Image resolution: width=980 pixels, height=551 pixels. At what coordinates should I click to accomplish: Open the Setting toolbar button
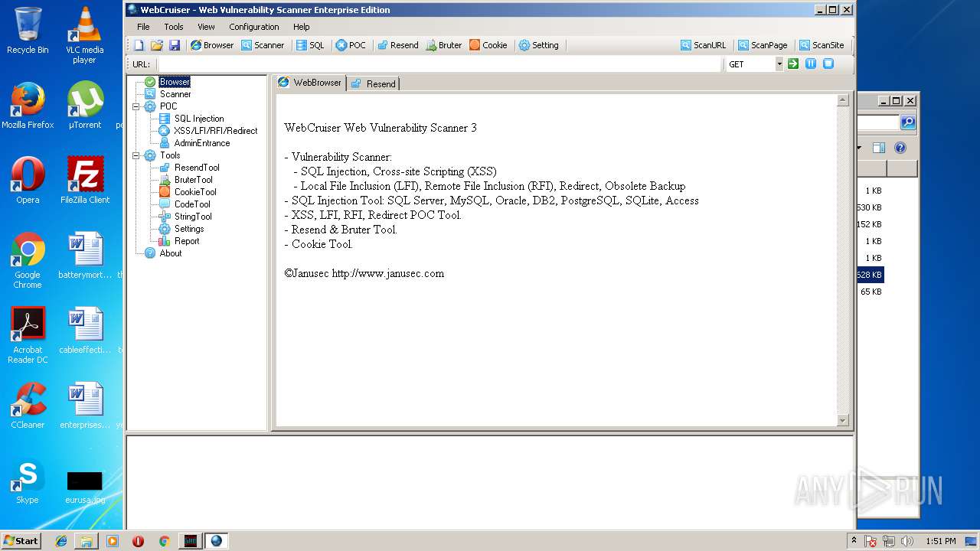pyautogui.click(x=538, y=45)
